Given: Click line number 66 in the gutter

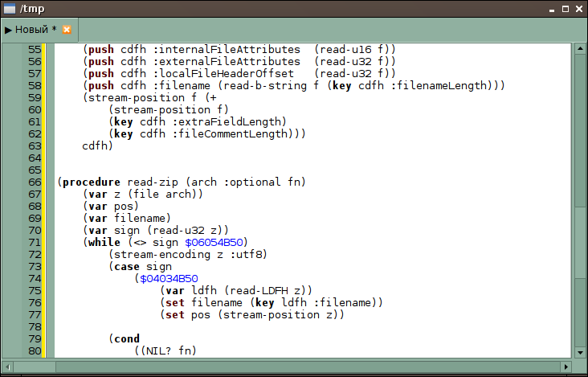Looking at the screenshot, I should click(x=34, y=182).
